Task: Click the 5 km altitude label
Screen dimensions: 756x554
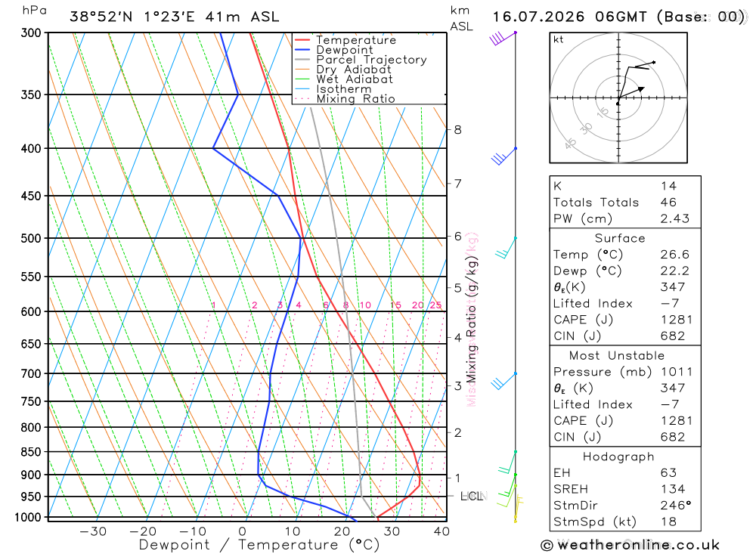Action: [457, 288]
